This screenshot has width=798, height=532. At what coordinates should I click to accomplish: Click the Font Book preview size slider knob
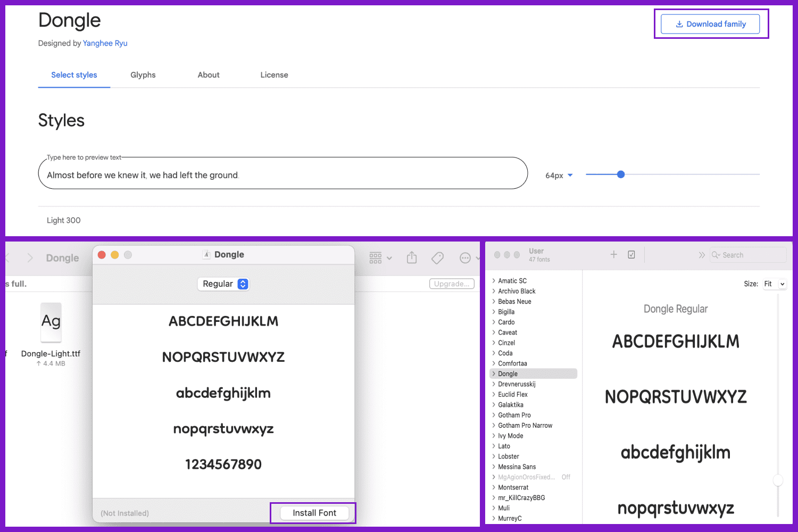coord(778,480)
